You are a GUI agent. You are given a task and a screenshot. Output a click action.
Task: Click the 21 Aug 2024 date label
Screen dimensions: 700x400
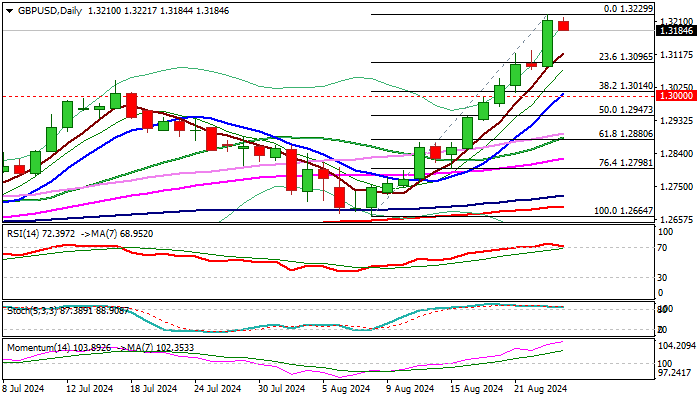tap(543, 389)
